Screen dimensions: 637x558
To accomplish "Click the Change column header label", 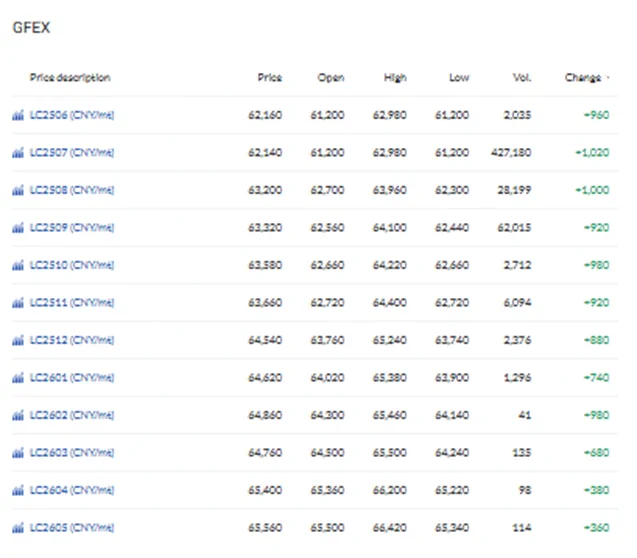I will pos(583,78).
